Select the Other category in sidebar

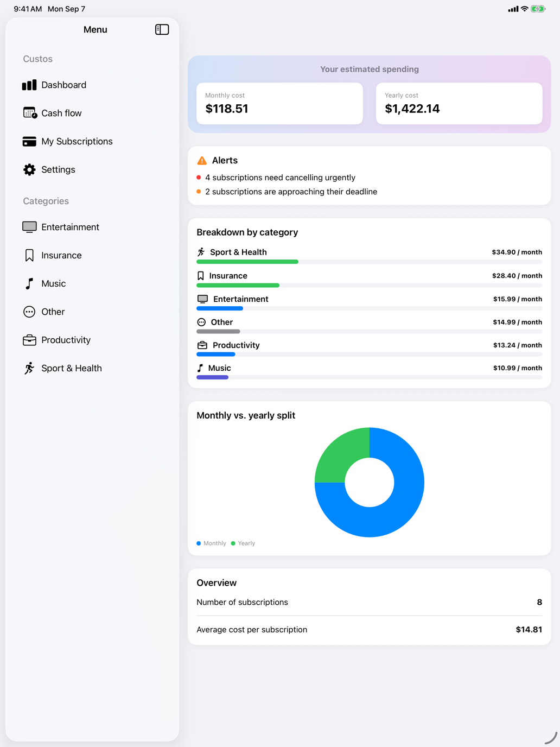92,312
